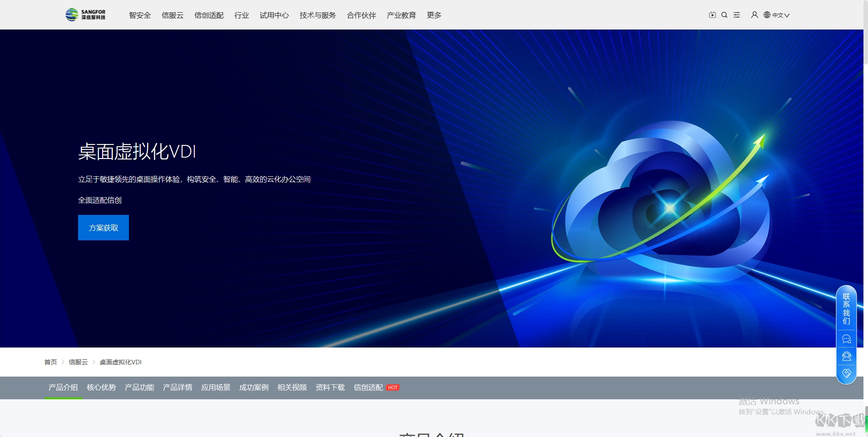Click the handshake cooperation icon
Viewport: 868px width, 437px height.
846,373
